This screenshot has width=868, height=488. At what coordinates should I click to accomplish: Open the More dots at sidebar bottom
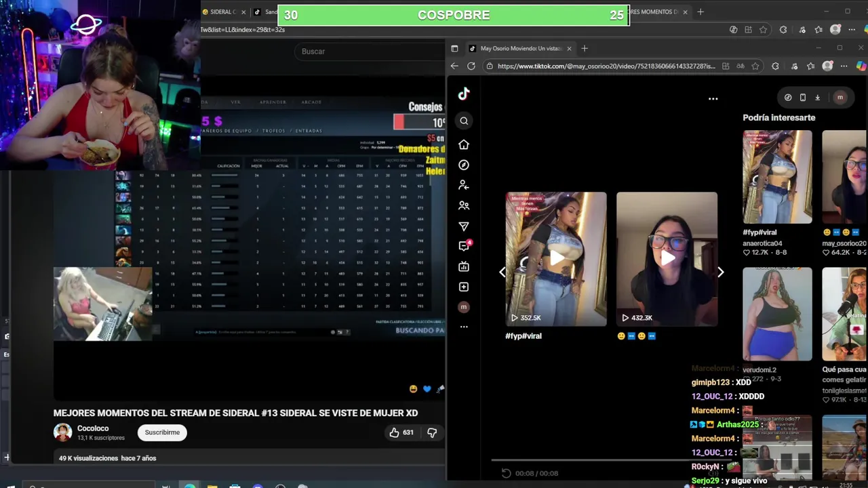click(x=464, y=327)
